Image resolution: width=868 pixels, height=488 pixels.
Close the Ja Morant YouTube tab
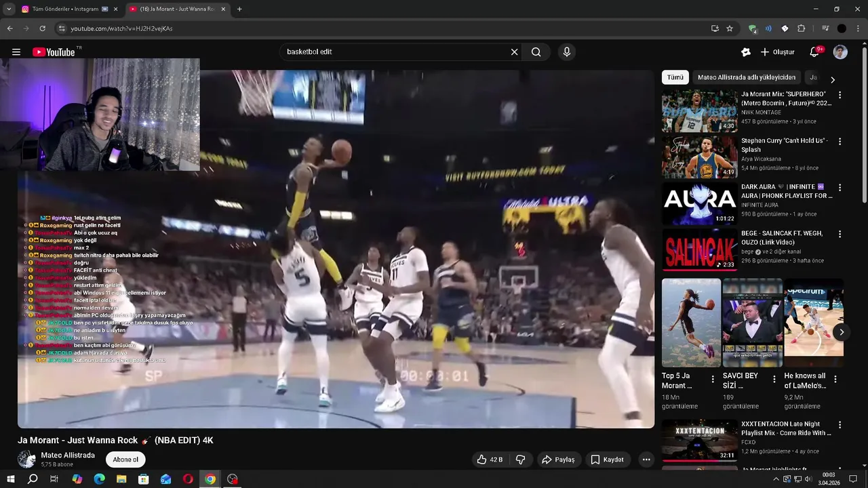[223, 9]
